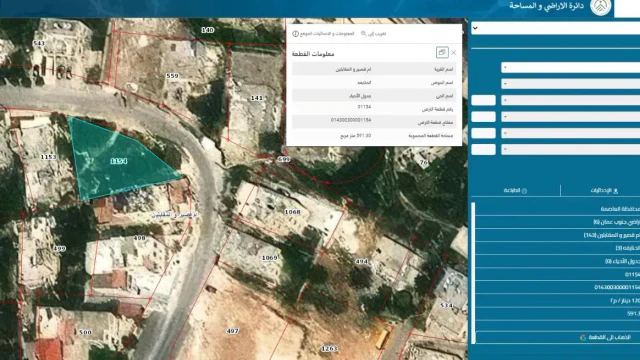Click parcel label 141 on map
Viewport: 640px width, 360px height.
click(256, 98)
